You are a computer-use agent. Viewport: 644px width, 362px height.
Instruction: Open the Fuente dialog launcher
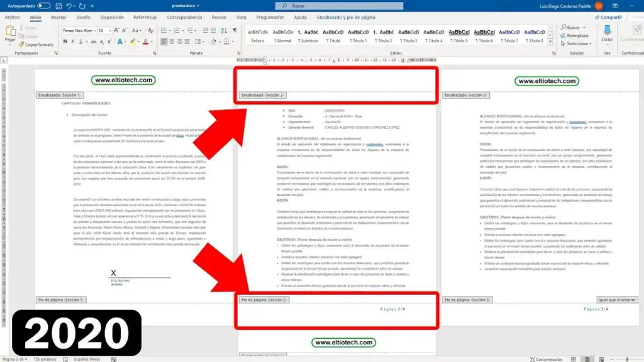(155, 53)
